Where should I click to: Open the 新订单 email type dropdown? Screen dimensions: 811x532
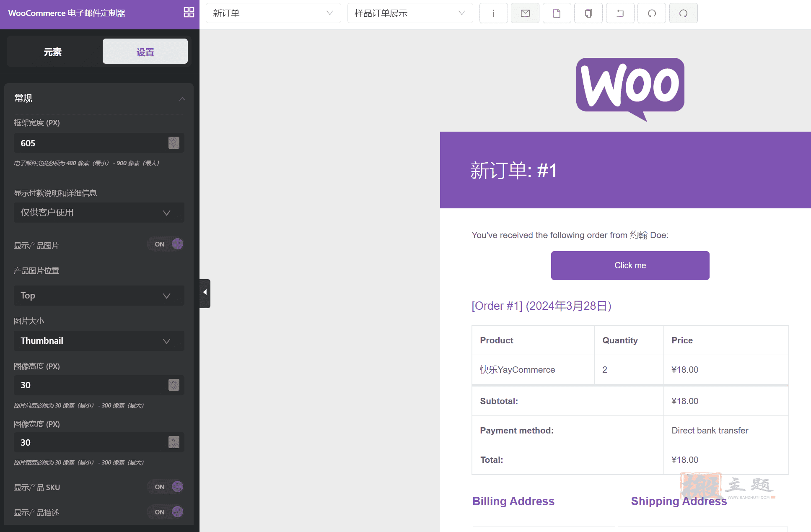pos(273,13)
